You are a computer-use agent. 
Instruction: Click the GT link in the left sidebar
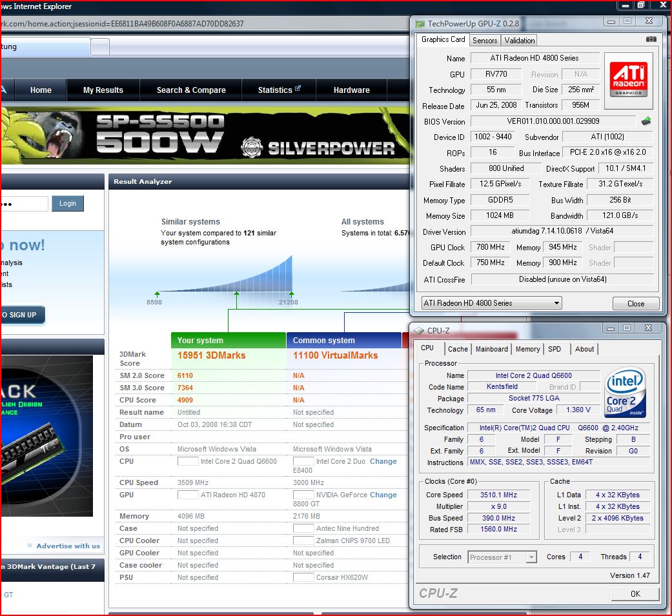[x=8, y=595]
